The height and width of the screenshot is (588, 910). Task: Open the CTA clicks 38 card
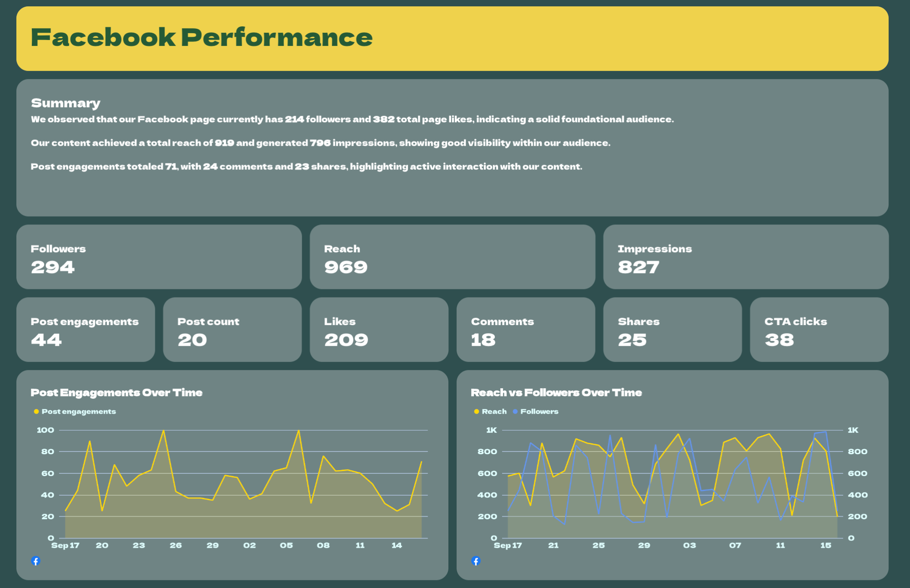[818, 329]
